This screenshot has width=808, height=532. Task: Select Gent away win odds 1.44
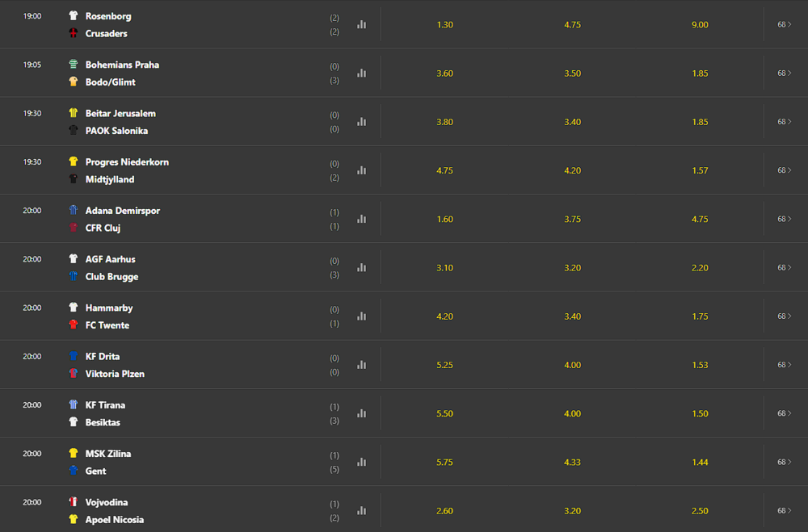[700, 462]
